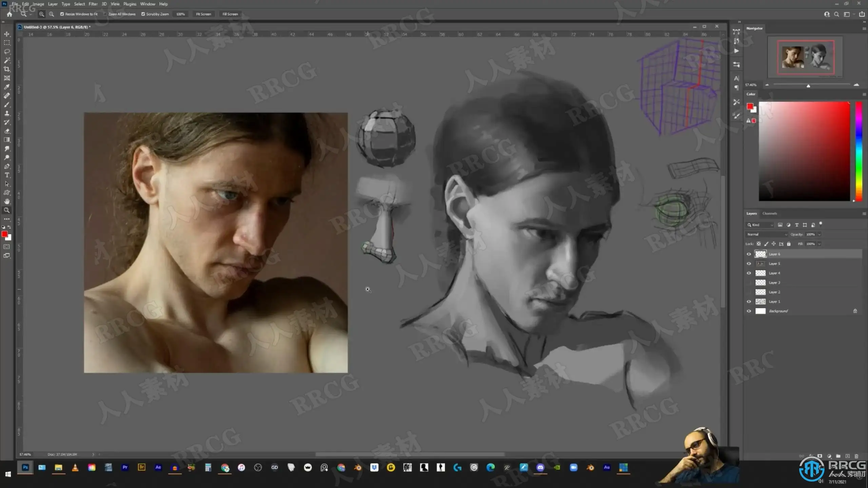868x488 pixels.
Task: Lock all attributes of the layer
Action: (x=789, y=244)
